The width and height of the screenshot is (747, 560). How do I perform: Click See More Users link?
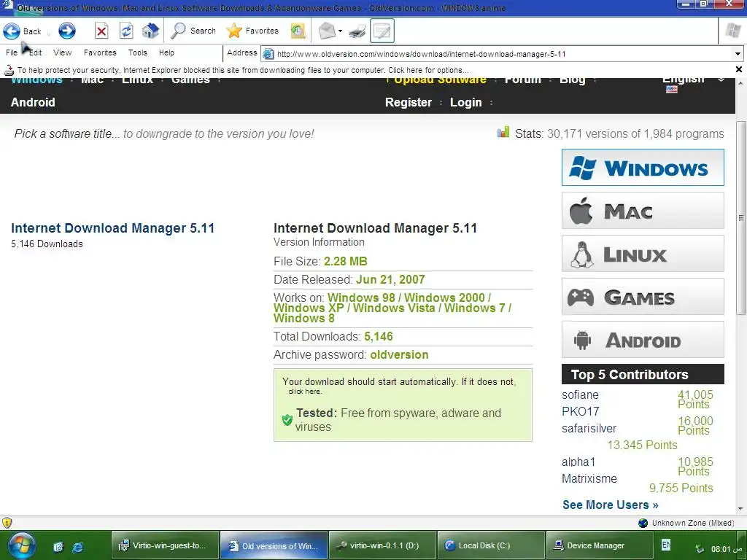coord(611,505)
